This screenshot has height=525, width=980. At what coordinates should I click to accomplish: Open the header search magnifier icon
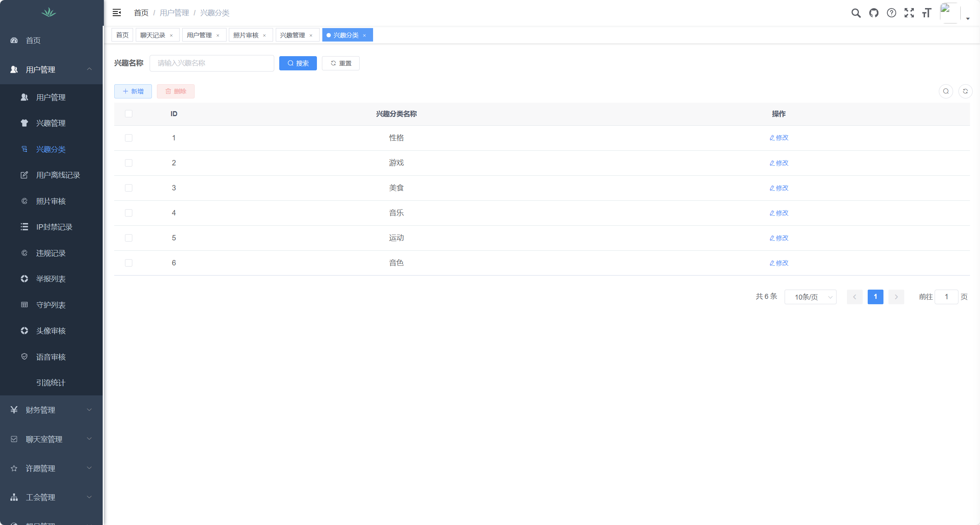pos(856,13)
